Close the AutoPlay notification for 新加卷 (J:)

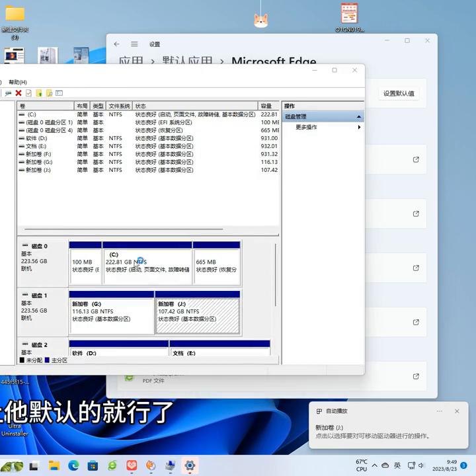coord(457,411)
